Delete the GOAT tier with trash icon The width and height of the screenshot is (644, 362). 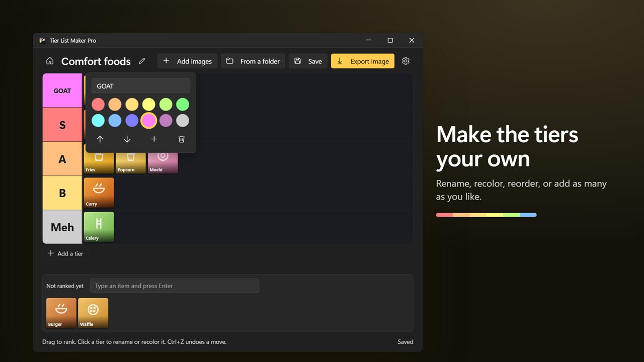pos(182,139)
